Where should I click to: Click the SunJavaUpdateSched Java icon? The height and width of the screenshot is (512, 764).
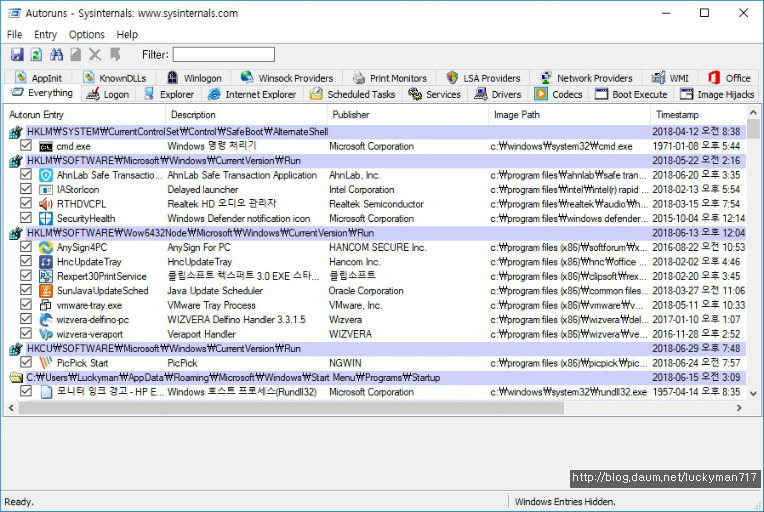click(46, 291)
